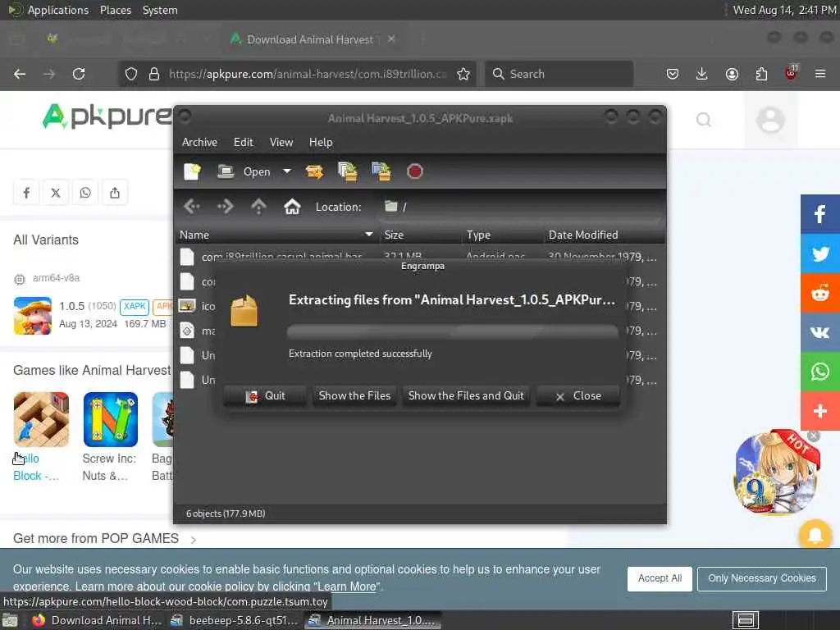Viewport: 840px width, 630px height.
Task: Open the Applications menu in top panel
Action: point(58,10)
